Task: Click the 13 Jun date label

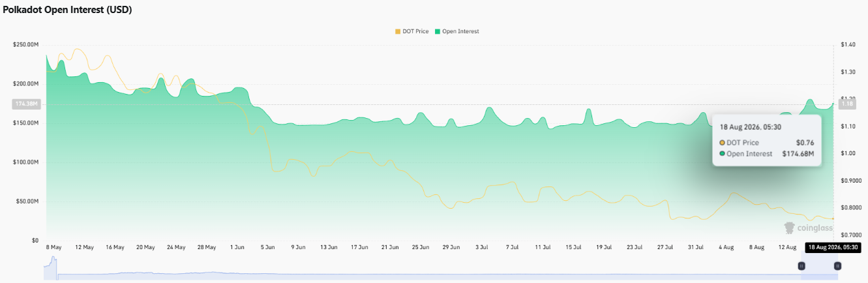Action: 329,248
